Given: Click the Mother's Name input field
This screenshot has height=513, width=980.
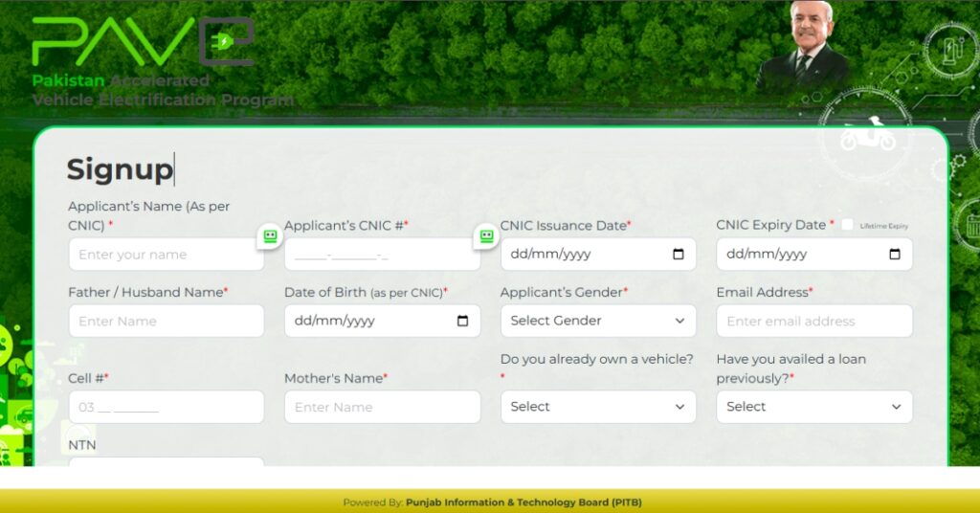Looking at the screenshot, I should coord(382,407).
